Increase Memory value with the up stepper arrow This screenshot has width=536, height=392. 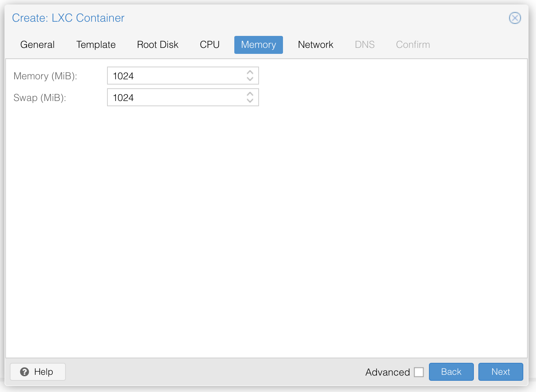tap(250, 73)
